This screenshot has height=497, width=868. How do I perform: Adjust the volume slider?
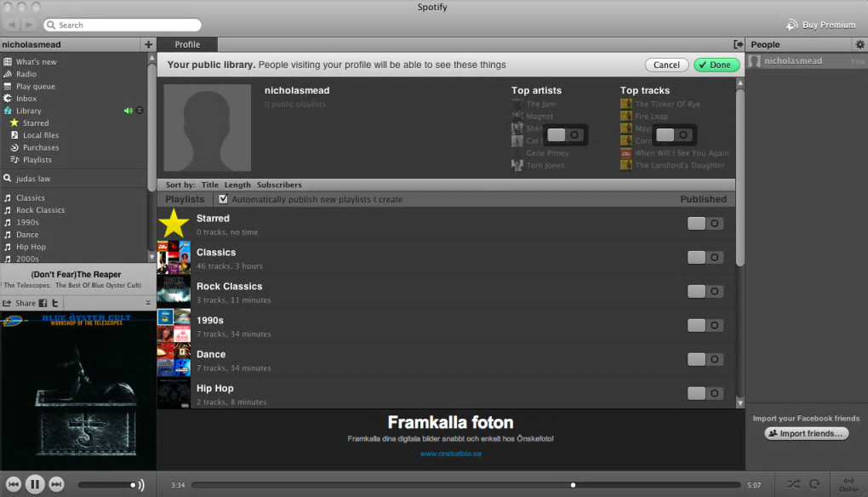point(108,485)
